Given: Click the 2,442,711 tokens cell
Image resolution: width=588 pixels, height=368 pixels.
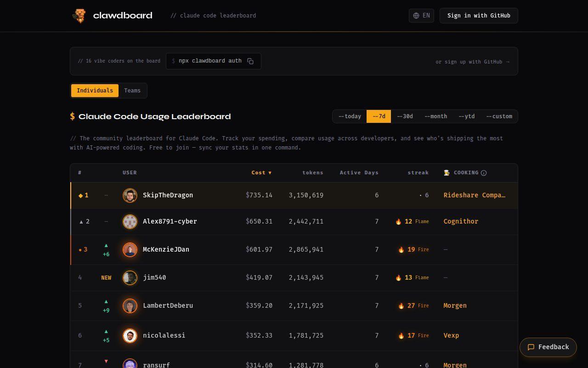Looking at the screenshot, I should point(306,222).
